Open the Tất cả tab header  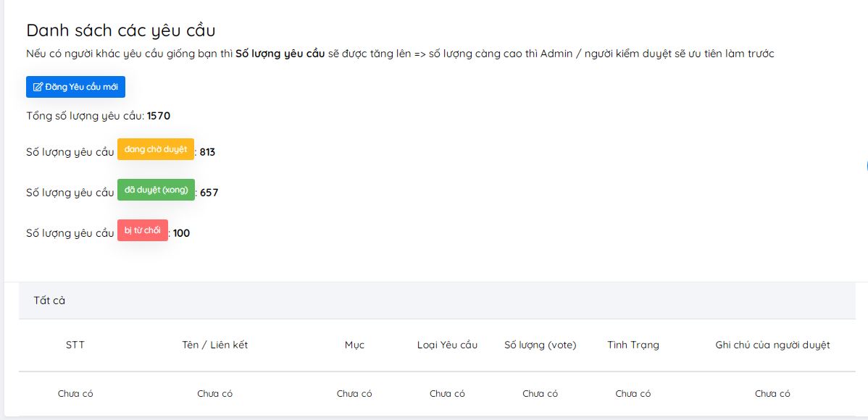[x=49, y=300]
